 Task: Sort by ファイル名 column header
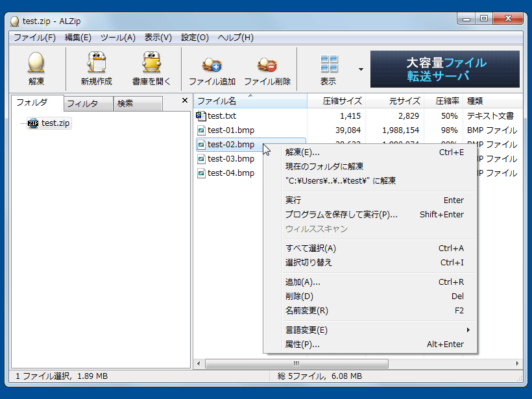(x=250, y=101)
